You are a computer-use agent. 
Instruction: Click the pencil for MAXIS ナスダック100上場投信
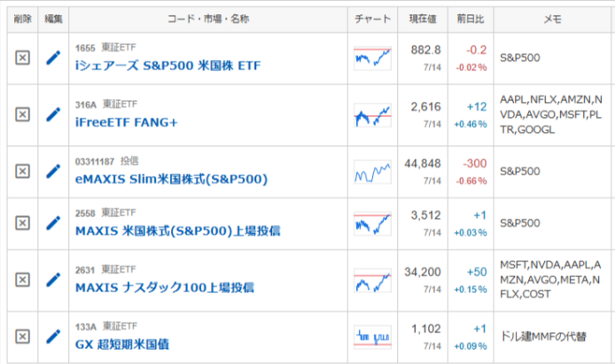tap(53, 280)
